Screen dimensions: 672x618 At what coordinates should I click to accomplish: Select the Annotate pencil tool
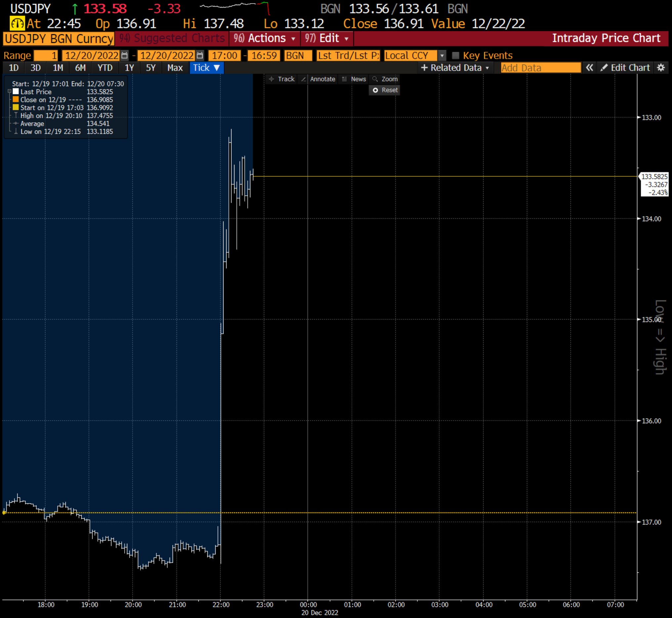(318, 79)
